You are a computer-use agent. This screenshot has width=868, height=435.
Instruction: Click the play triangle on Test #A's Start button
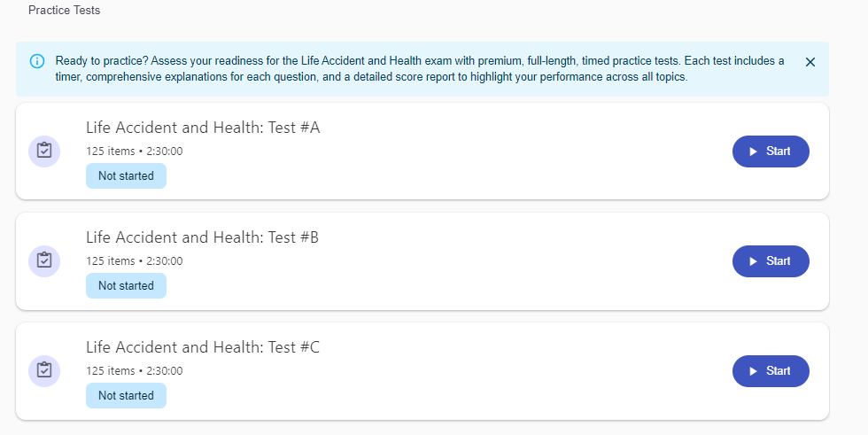pyautogui.click(x=753, y=151)
